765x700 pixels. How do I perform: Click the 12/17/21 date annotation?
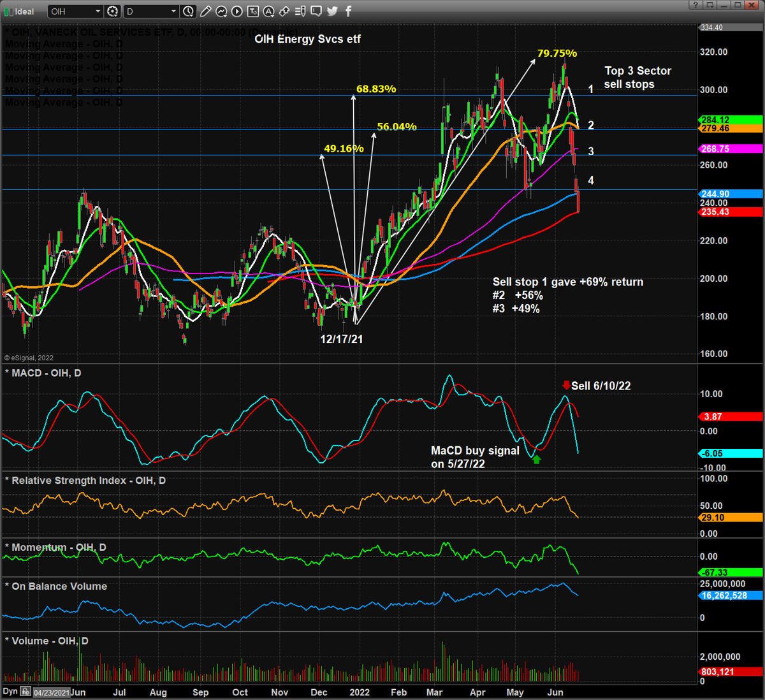pos(342,339)
